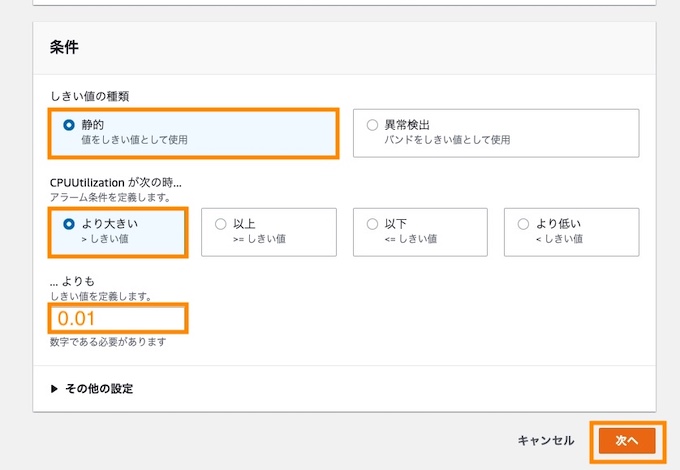Select the 異常検出 radio button

tap(372, 125)
